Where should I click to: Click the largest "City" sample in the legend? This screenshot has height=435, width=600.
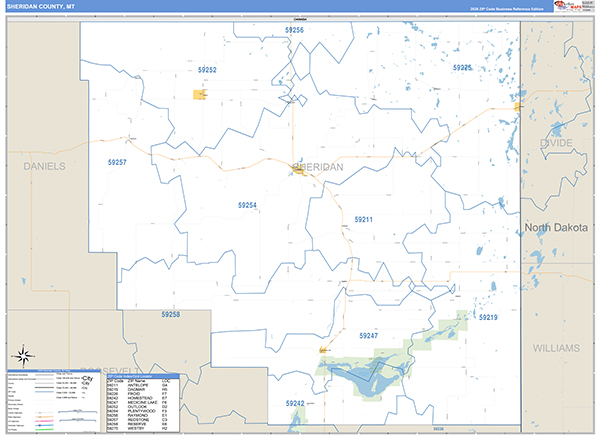tap(88, 378)
